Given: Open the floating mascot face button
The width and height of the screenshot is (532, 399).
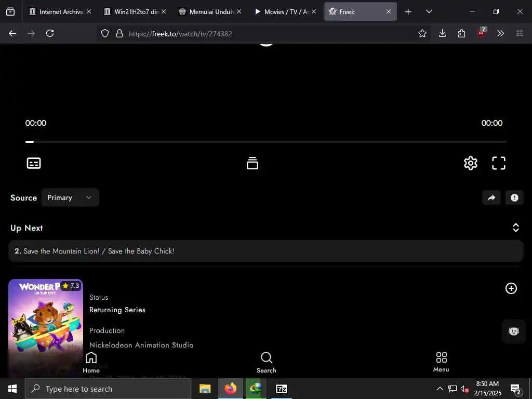Looking at the screenshot, I should [514, 331].
